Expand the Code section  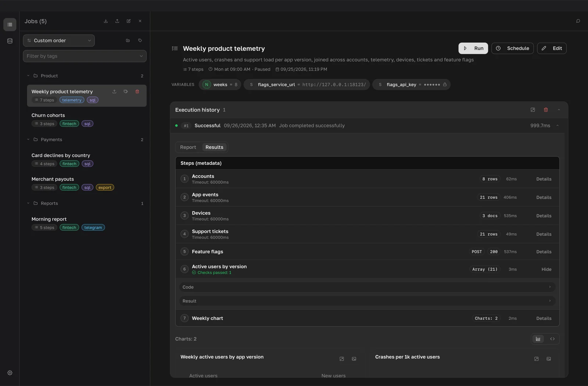coord(367,287)
